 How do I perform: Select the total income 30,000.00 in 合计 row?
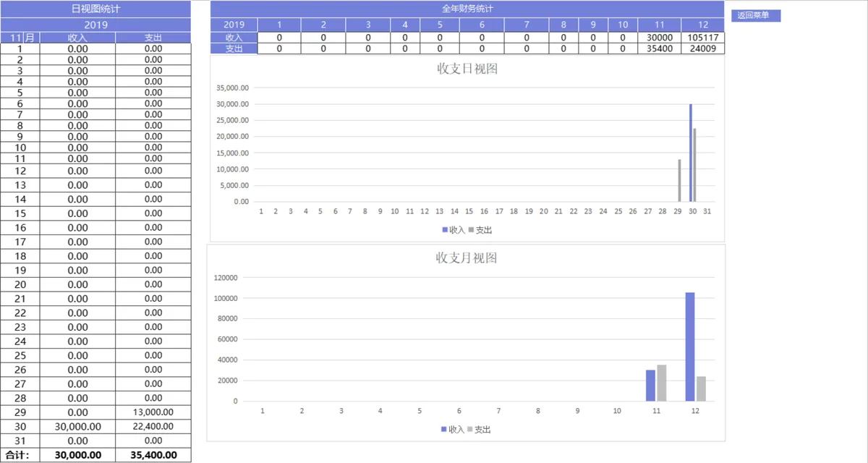click(x=78, y=455)
